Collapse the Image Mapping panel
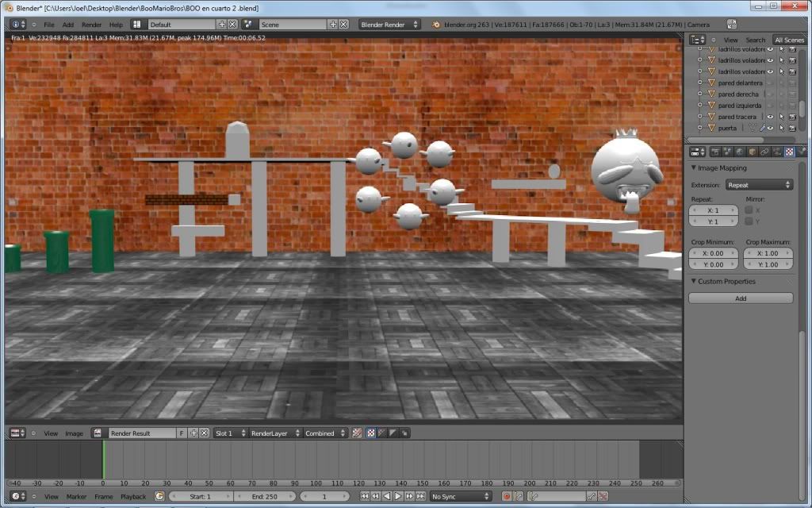The image size is (812, 508). [x=694, y=168]
